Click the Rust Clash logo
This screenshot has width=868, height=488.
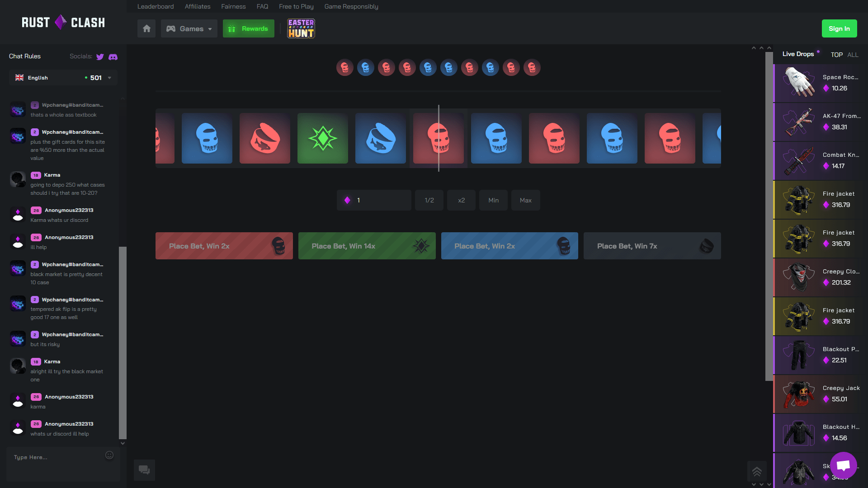pyautogui.click(x=63, y=22)
